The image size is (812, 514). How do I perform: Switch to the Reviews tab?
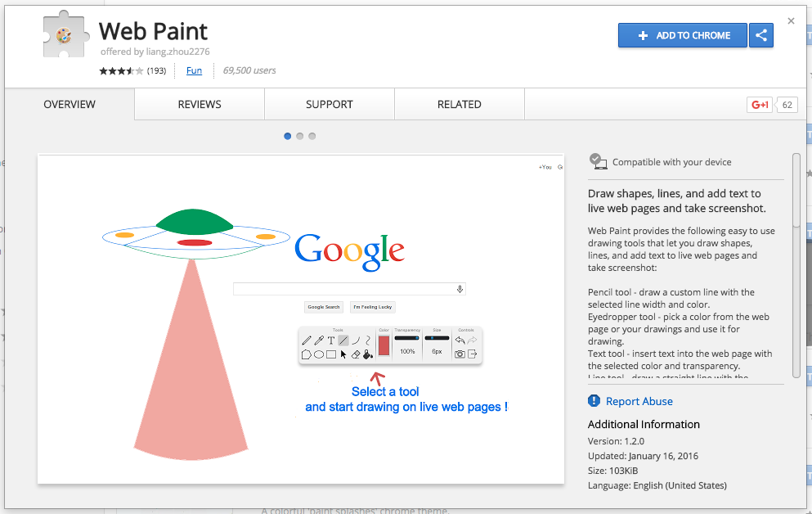(x=200, y=105)
